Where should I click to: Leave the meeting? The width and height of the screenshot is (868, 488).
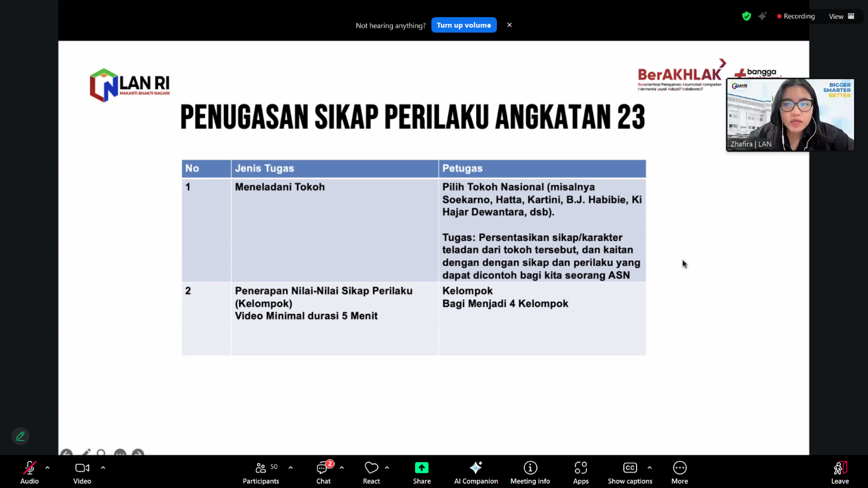tap(840, 472)
